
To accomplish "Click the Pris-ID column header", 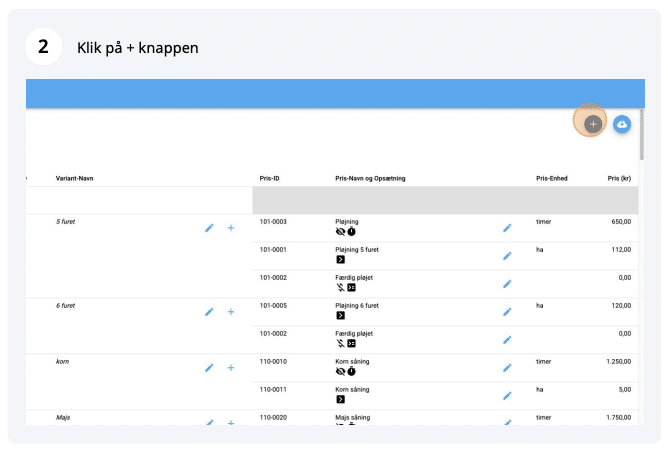I will pyautogui.click(x=270, y=178).
